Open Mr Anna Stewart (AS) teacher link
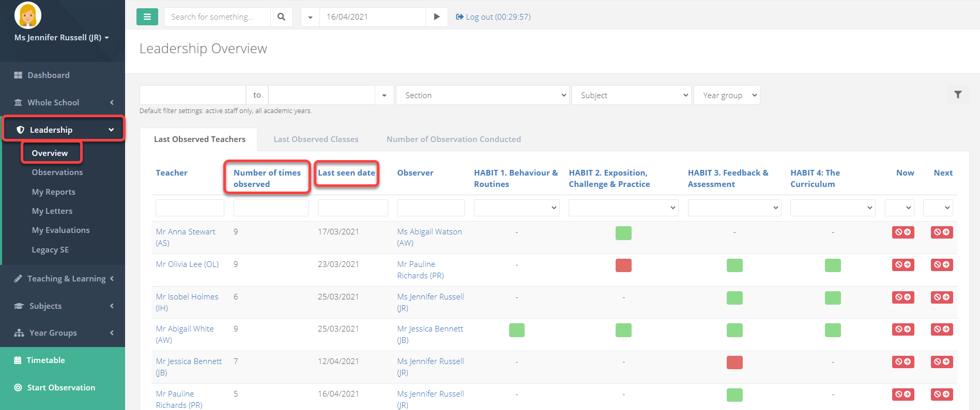This screenshot has height=410, width=980. coord(186,237)
